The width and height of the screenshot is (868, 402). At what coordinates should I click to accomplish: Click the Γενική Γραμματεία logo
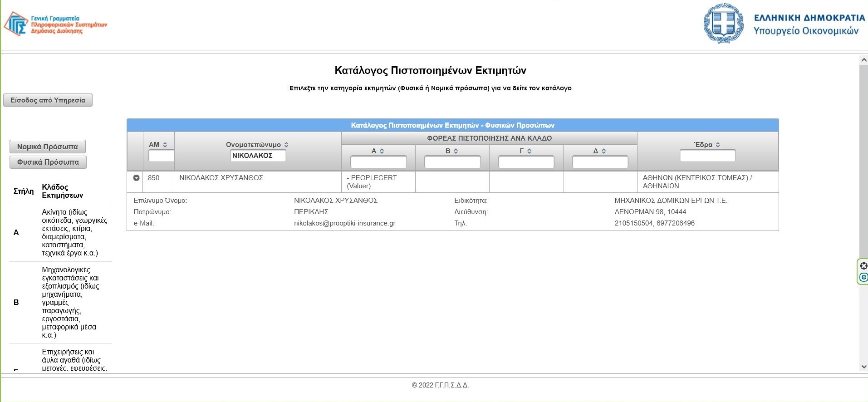pyautogui.click(x=55, y=24)
